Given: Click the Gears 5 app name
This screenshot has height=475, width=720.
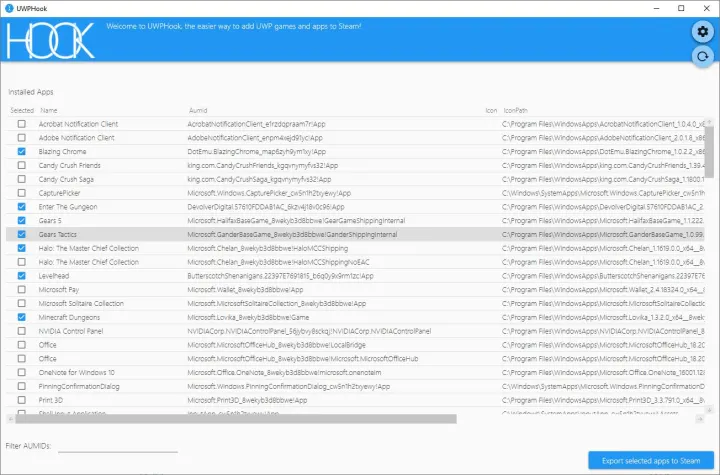Looking at the screenshot, I should (x=50, y=221).
